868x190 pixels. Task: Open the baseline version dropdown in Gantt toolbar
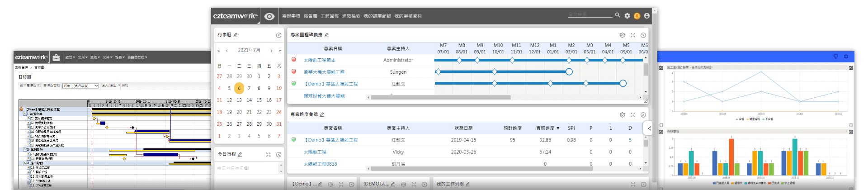coord(80,85)
